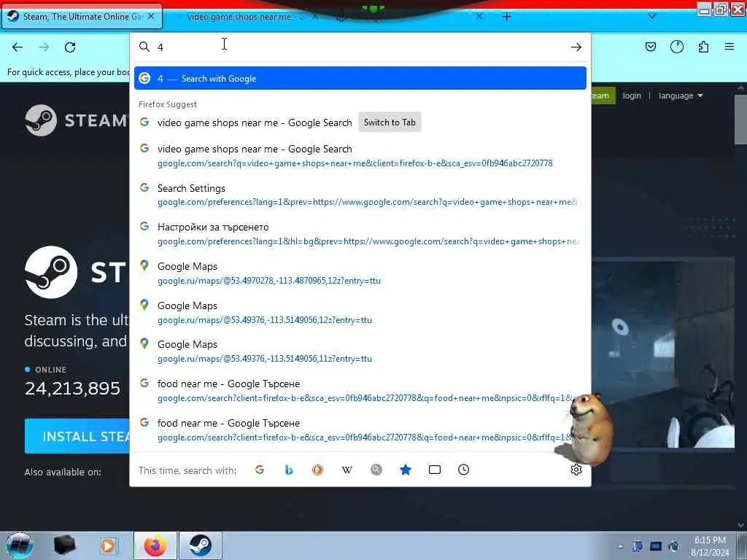Open Google Maps suggestion with @53.4970278

(360, 273)
